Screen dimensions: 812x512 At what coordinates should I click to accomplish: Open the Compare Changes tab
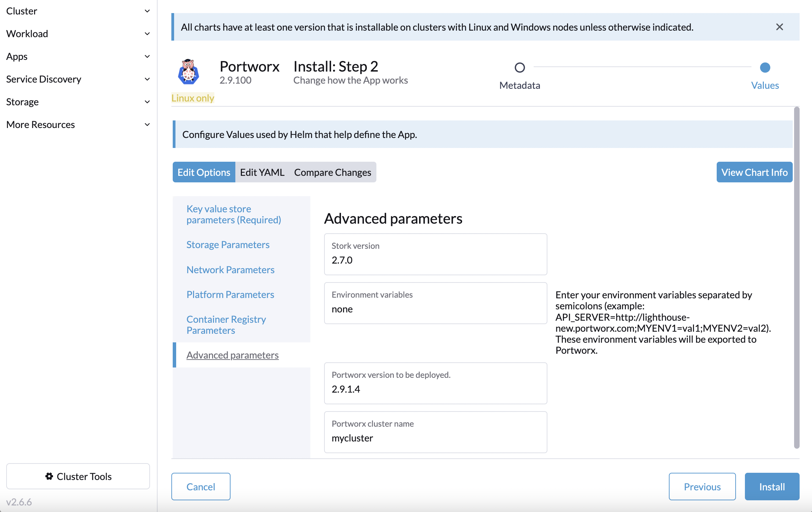click(x=332, y=172)
